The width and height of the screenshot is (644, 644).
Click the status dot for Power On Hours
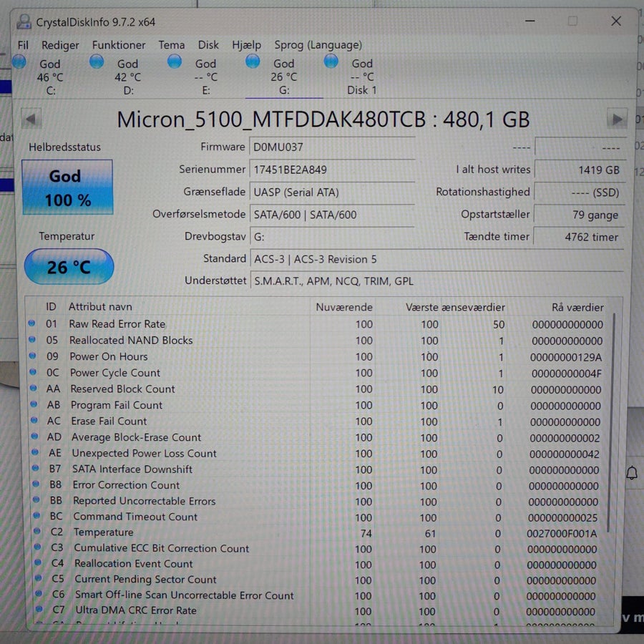coord(32,356)
